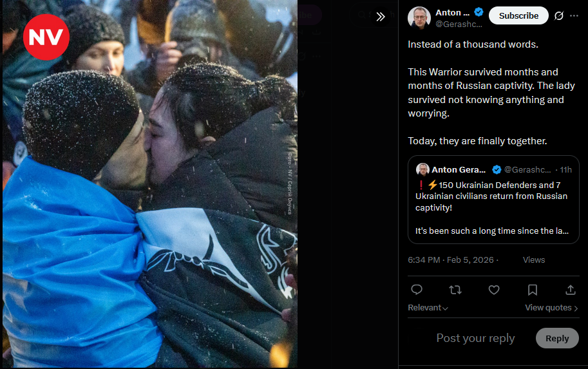The height and width of the screenshot is (369, 588).
Task: Like the post with heart icon
Action: pyautogui.click(x=494, y=290)
